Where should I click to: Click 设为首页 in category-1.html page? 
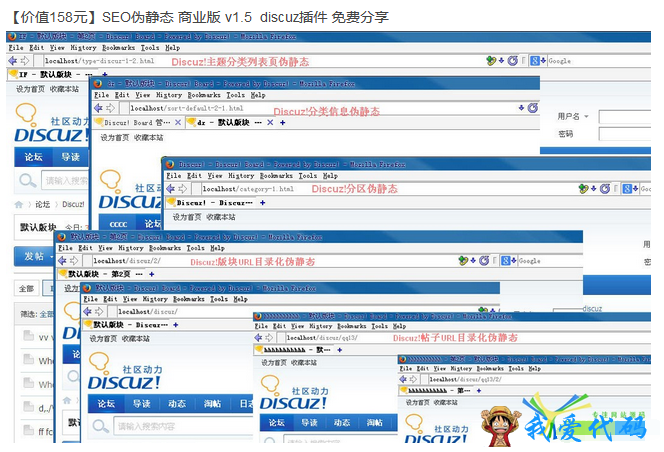pyautogui.click(x=187, y=217)
